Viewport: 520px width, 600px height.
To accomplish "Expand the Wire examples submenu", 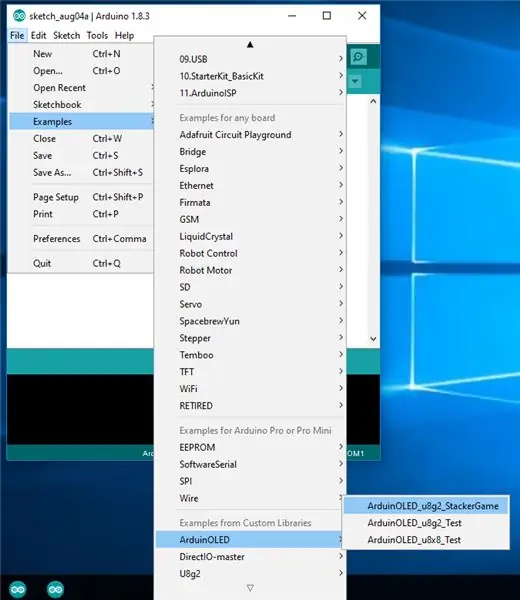I will 251,498.
